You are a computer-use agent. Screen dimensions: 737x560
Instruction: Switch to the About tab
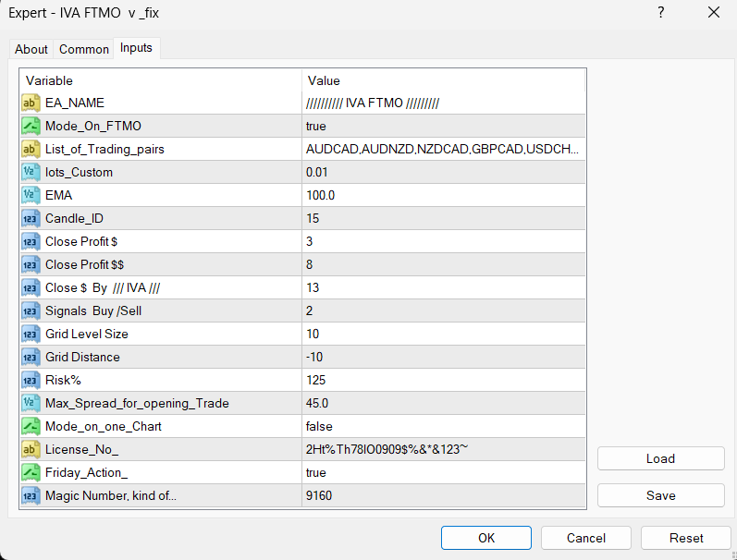pyautogui.click(x=31, y=49)
